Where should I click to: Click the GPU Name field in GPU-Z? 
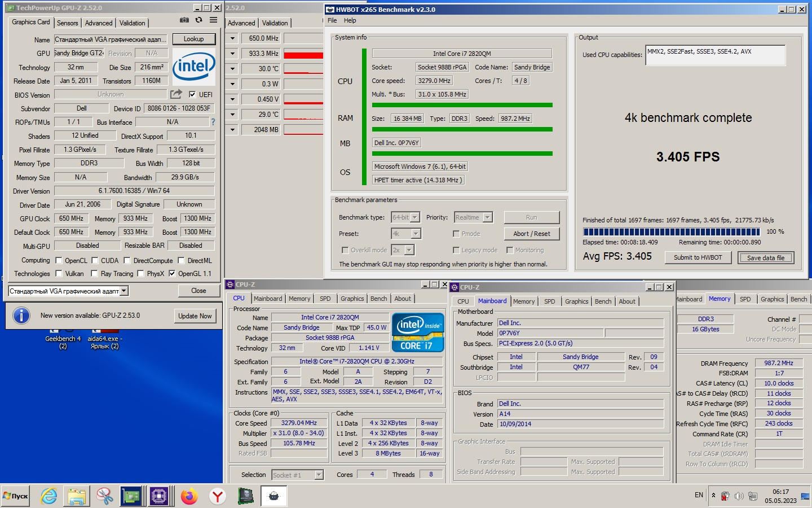pyautogui.click(x=111, y=40)
